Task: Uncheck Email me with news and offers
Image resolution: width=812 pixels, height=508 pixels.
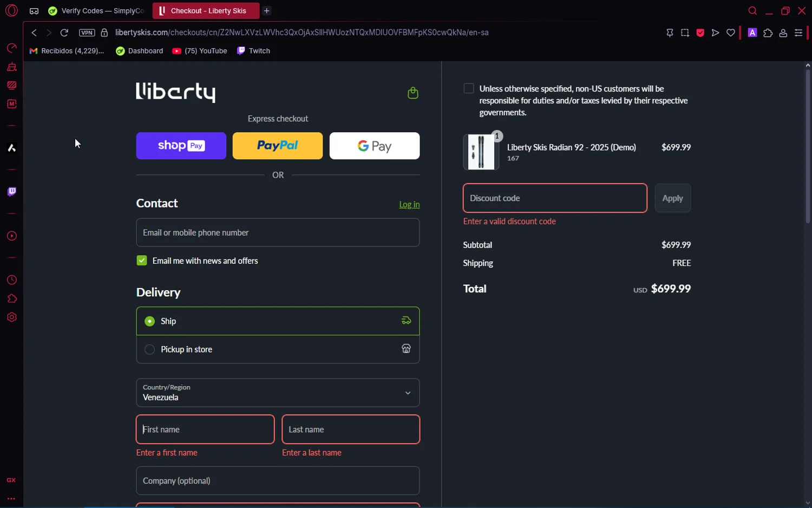Action: [x=142, y=260]
